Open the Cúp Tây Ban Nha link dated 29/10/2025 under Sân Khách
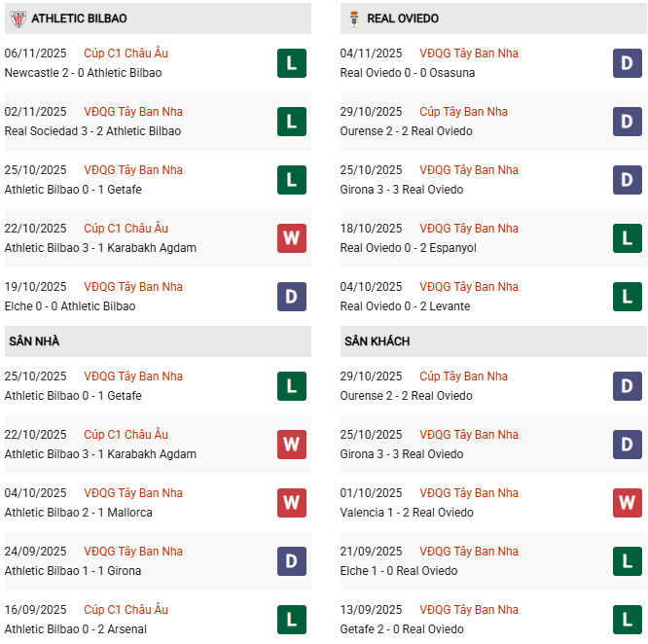648x644 pixels. 463,376
